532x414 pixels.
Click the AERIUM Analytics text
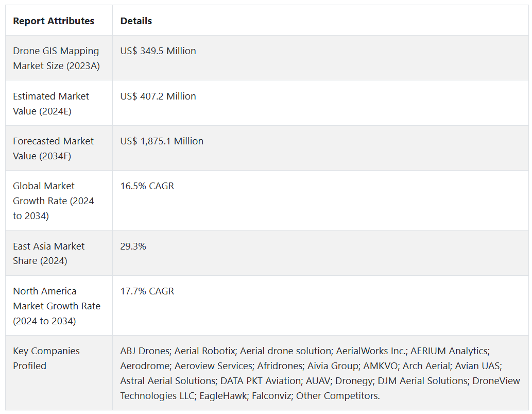[450, 351]
